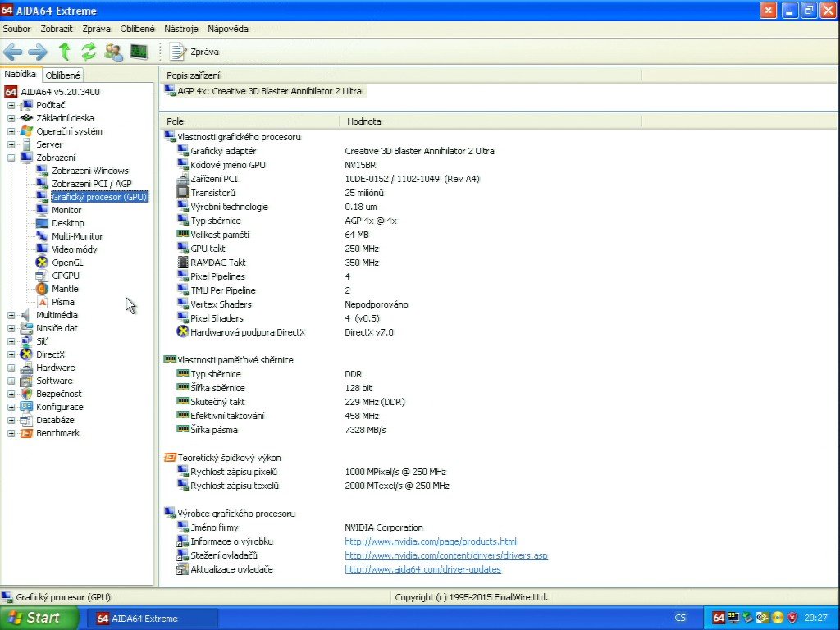Open the Soubor menu

(17, 29)
